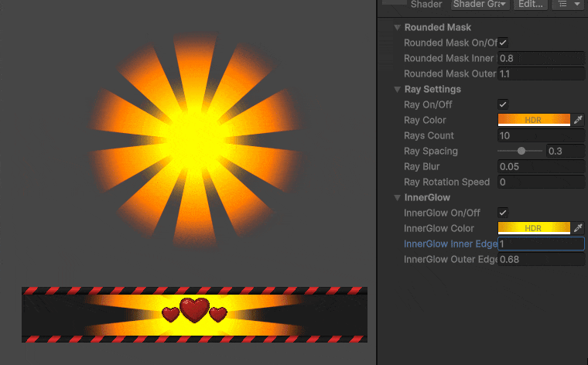Click the Edit... shader button
Screen dimensions: 588x365
coord(530,5)
